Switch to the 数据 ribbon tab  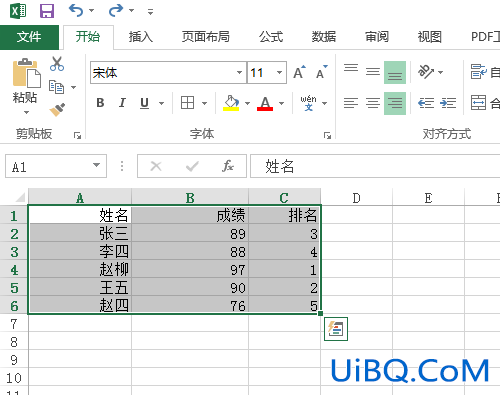tap(324, 37)
